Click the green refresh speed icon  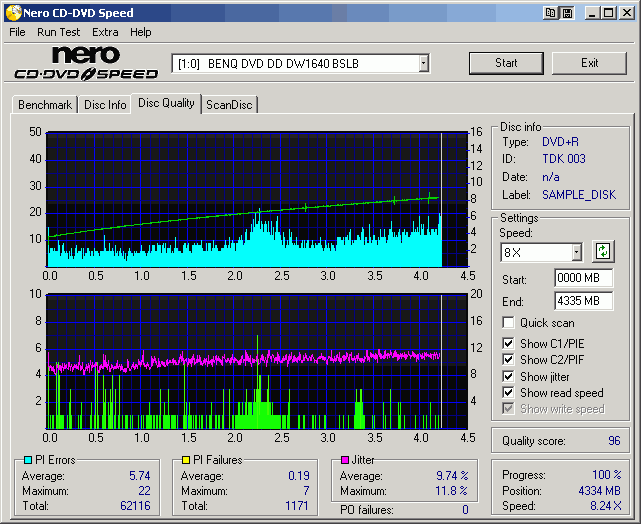(603, 251)
